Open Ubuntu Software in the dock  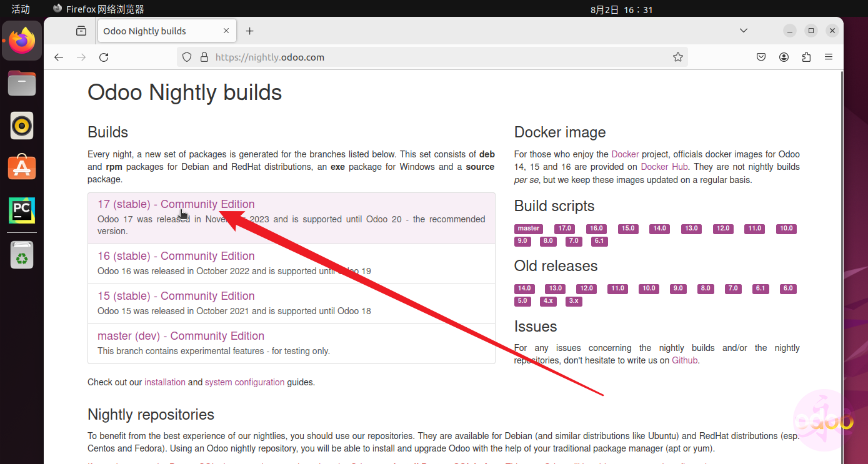tap(22, 167)
